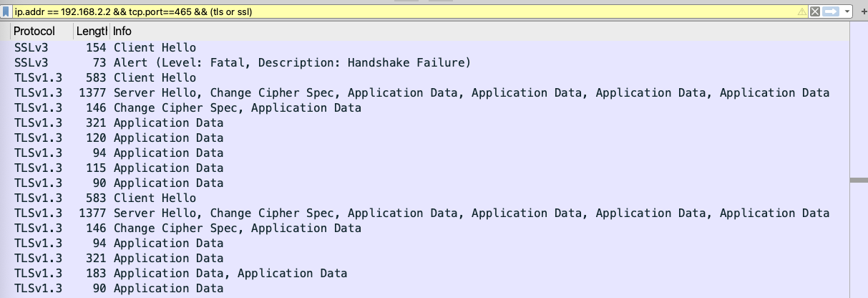Click the packet list vertical scrollbar thumb
Screen dimensions: 868x298
tap(859, 180)
